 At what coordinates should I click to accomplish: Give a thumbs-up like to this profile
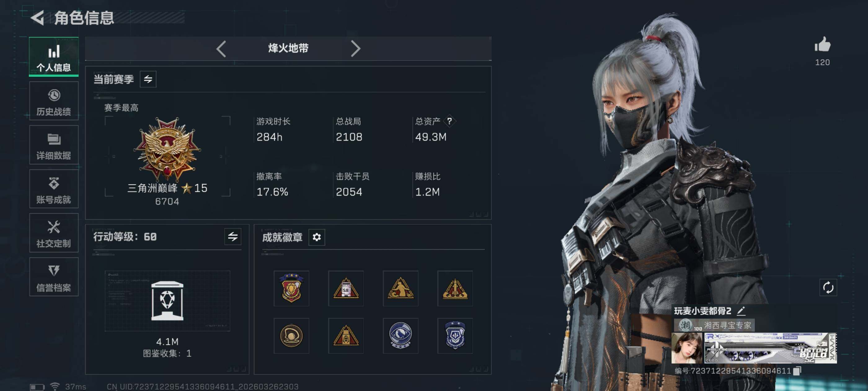(822, 45)
